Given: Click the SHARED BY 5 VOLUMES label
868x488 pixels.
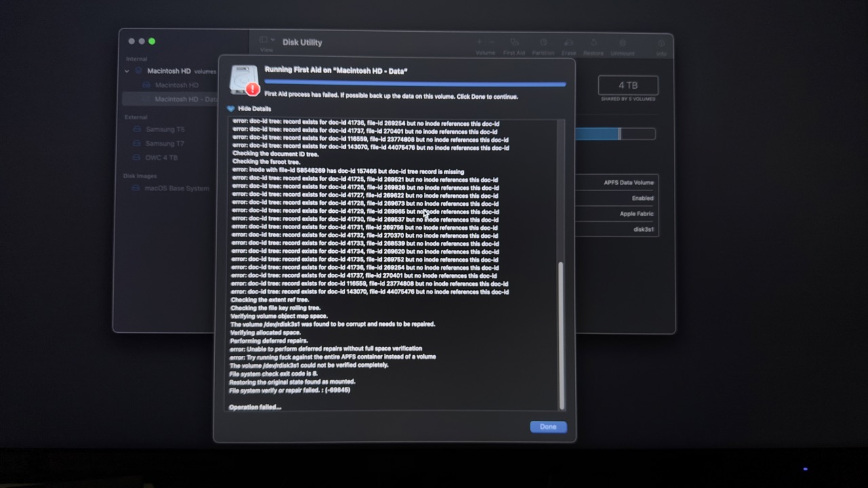Looking at the screenshot, I should tap(628, 100).
